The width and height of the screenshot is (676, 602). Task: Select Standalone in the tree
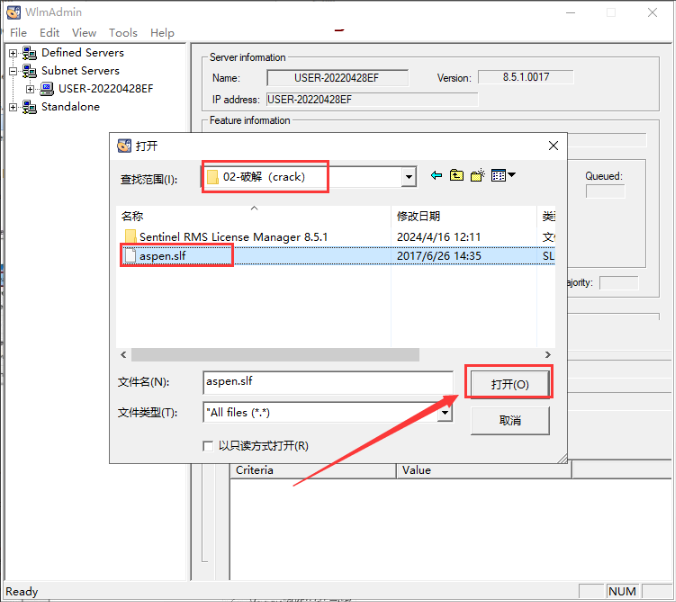tap(70, 107)
